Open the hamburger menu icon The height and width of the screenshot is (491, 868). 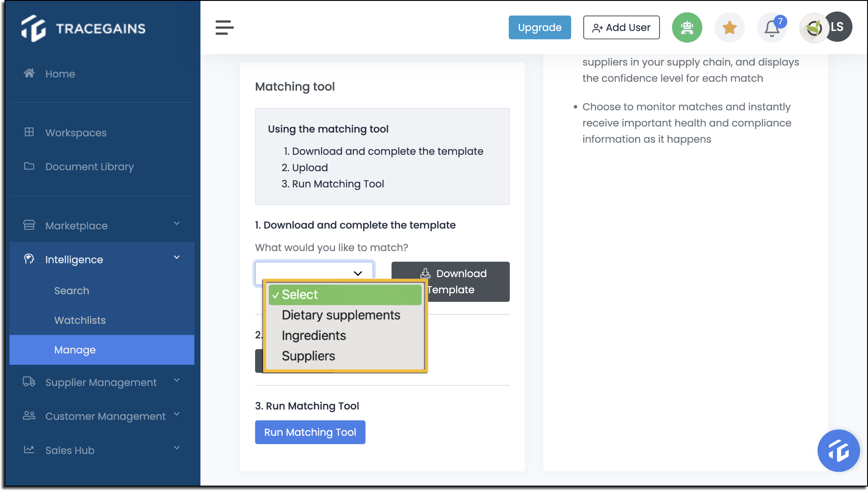[x=225, y=27]
